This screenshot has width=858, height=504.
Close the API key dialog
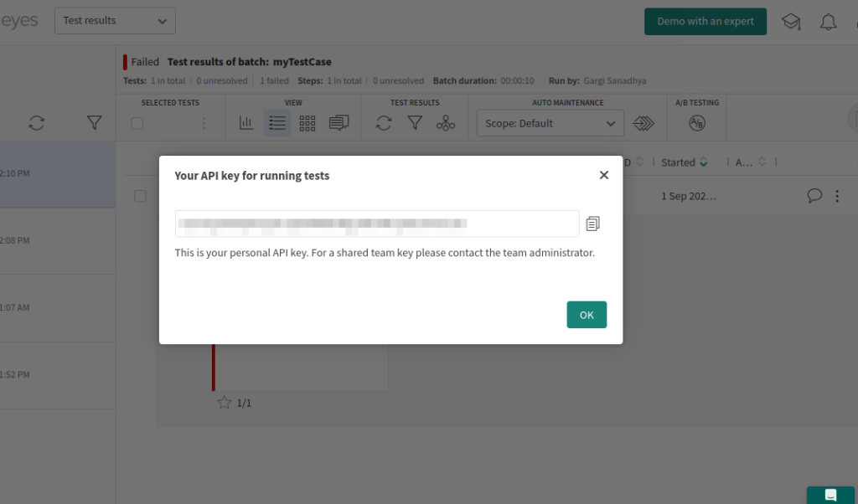point(603,175)
